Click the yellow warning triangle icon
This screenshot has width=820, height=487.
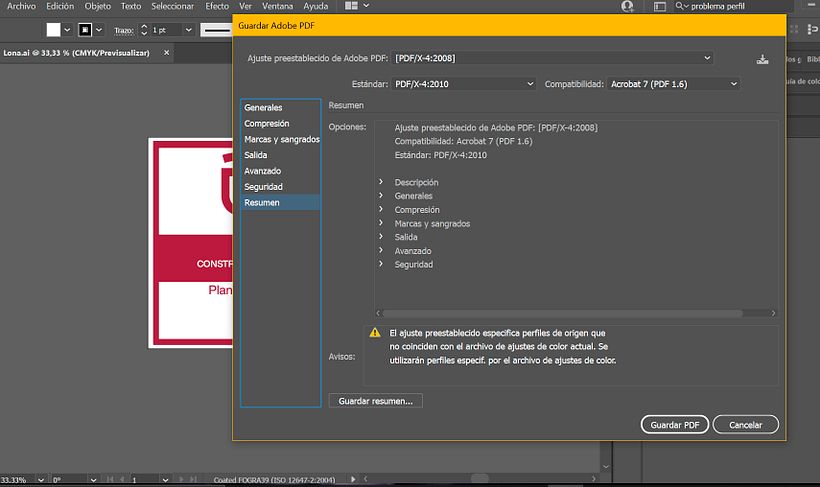[x=375, y=333]
